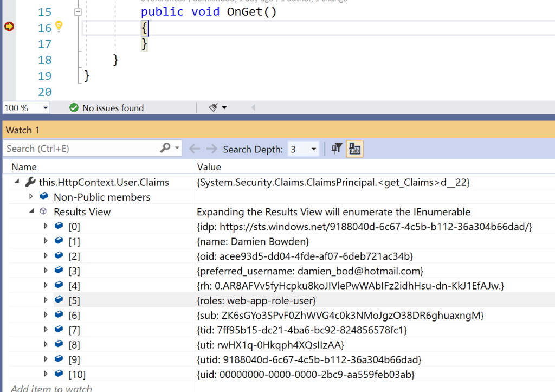Expand the Non-Public members node
This screenshot has height=392, width=555.
tap(31, 196)
